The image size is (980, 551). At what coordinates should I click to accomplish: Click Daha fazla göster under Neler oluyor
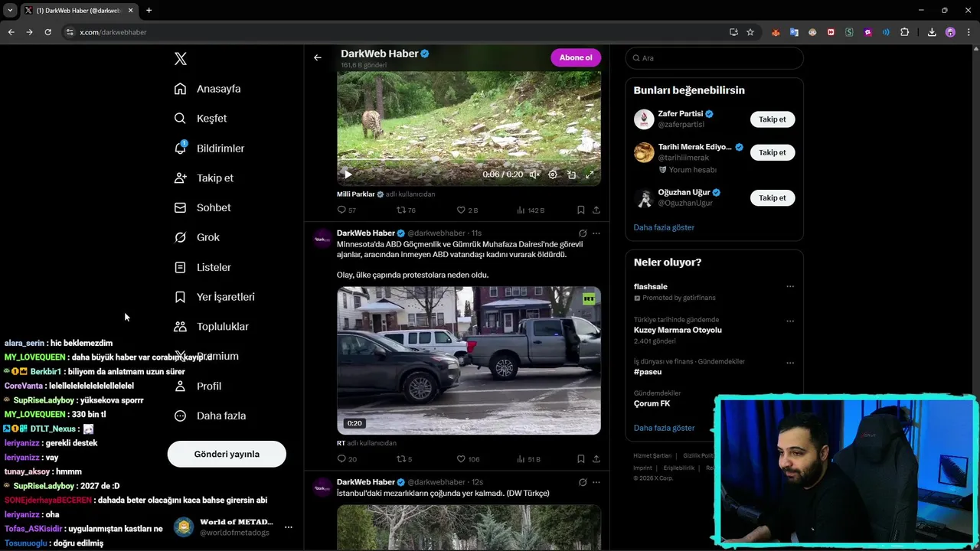664,428
